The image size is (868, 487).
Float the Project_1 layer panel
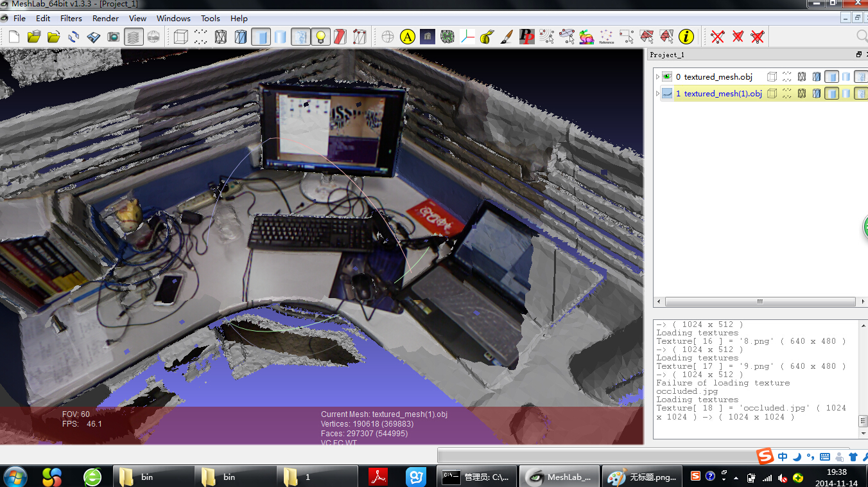coord(859,55)
